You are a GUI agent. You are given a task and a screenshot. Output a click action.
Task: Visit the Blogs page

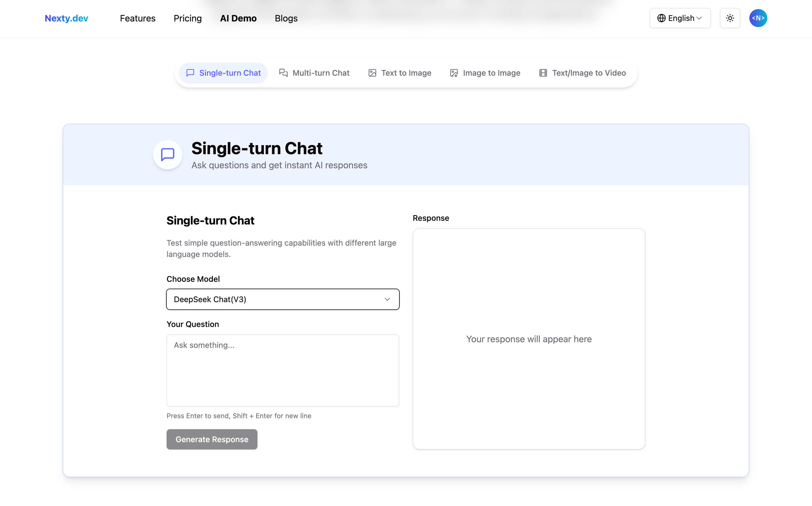286,18
